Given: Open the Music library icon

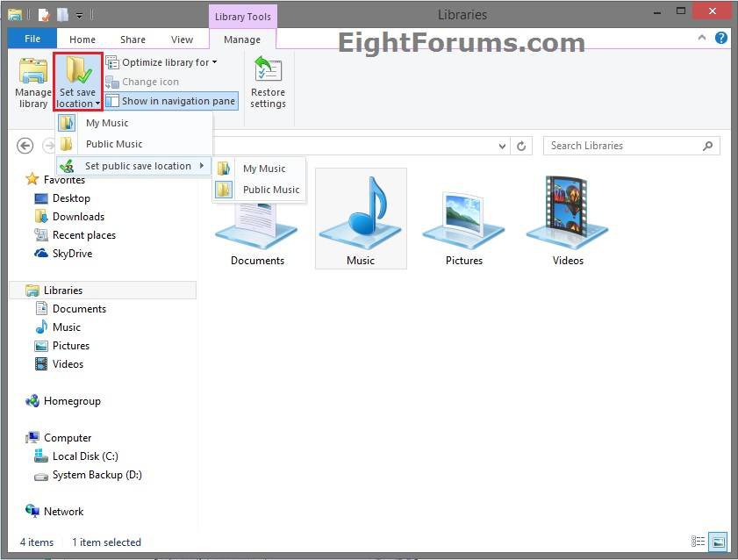Looking at the screenshot, I should coord(361,219).
